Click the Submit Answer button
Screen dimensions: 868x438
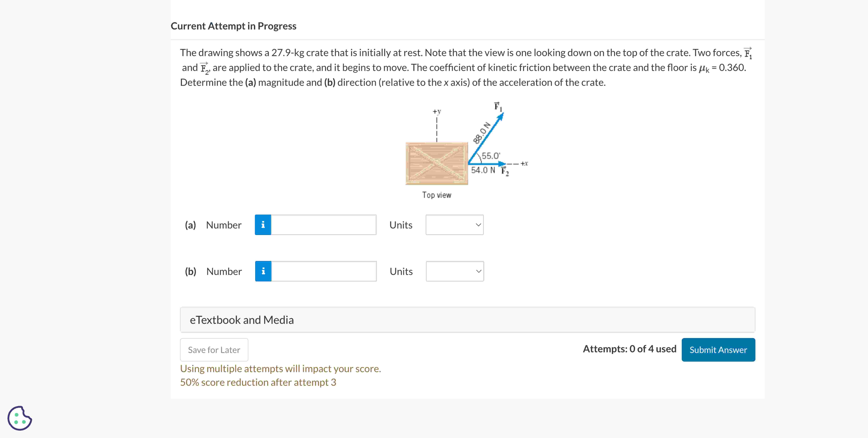718,350
